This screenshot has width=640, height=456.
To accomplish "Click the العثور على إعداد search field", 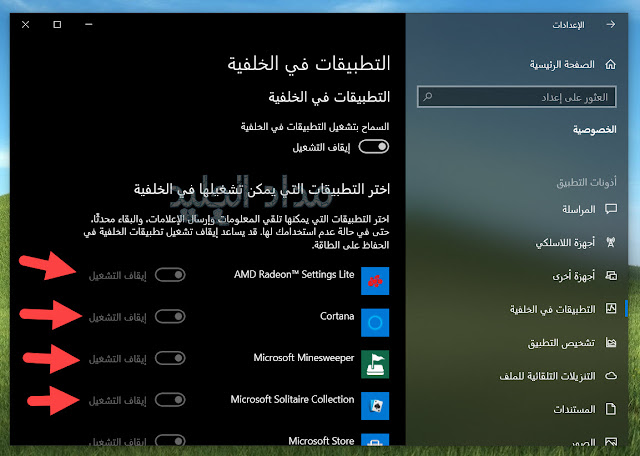I will coord(517,97).
